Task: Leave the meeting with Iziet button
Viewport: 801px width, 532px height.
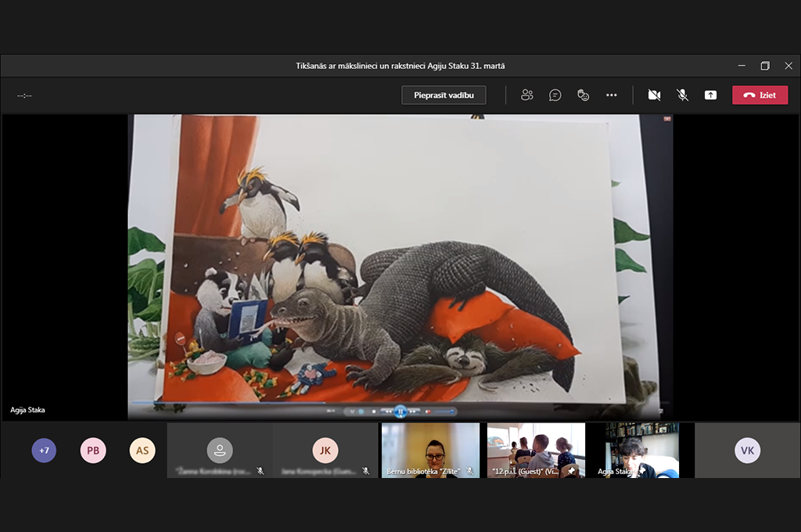Action: click(760, 95)
